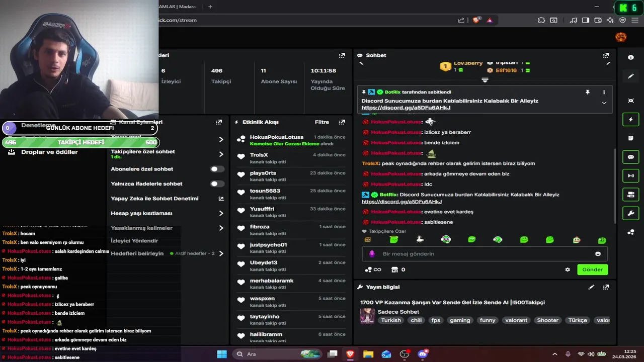The width and height of the screenshot is (644, 362).
Task: Open the emoji picker in message box
Action: pos(598,254)
